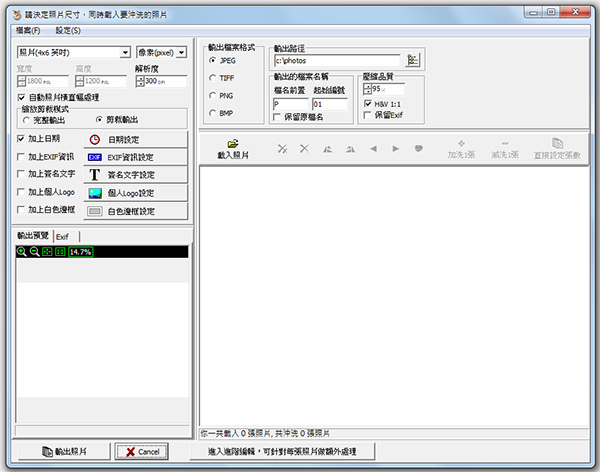The image size is (600, 472).
Task: Click 直接設定張數 set print count icon
Action: (x=557, y=149)
